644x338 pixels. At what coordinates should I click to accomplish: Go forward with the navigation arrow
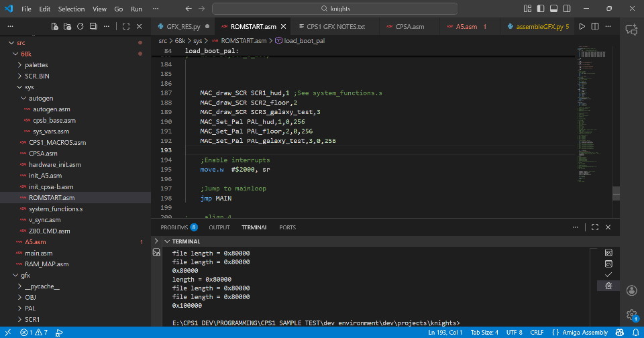202,9
